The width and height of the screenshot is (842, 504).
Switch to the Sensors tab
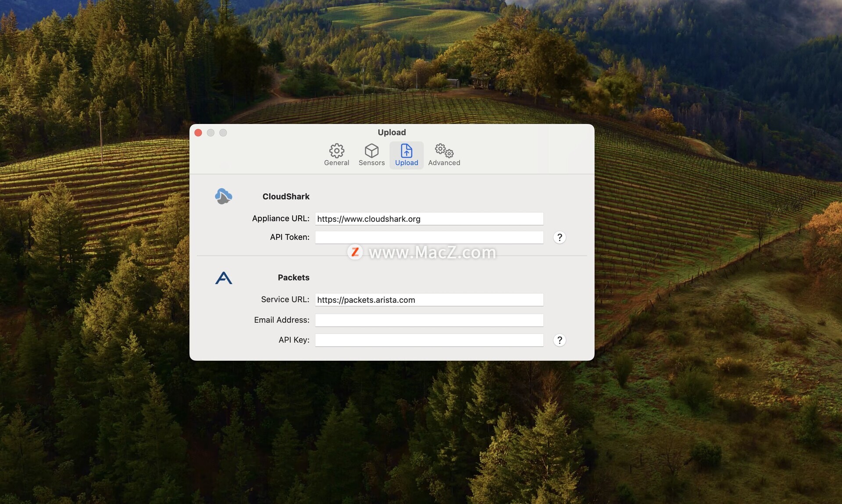(x=371, y=155)
